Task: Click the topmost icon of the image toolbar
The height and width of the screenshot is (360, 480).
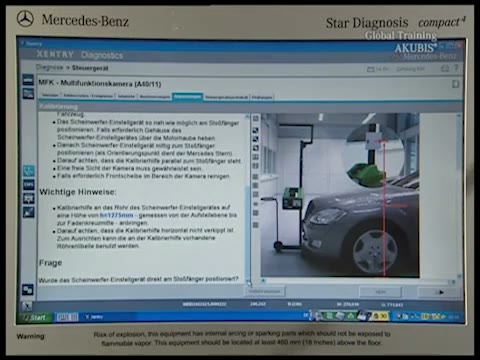Action: [x=256, y=119]
